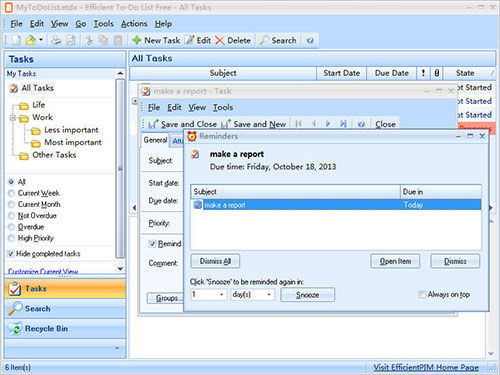Open the Help menu
The height and width of the screenshot is (375, 500).
point(163,24)
